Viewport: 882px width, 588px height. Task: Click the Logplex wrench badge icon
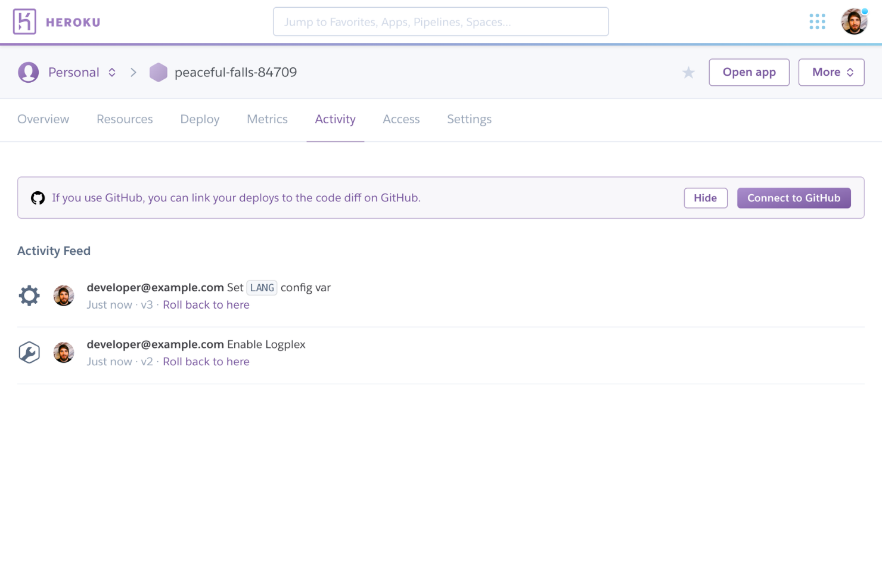[x=29, y=352]
